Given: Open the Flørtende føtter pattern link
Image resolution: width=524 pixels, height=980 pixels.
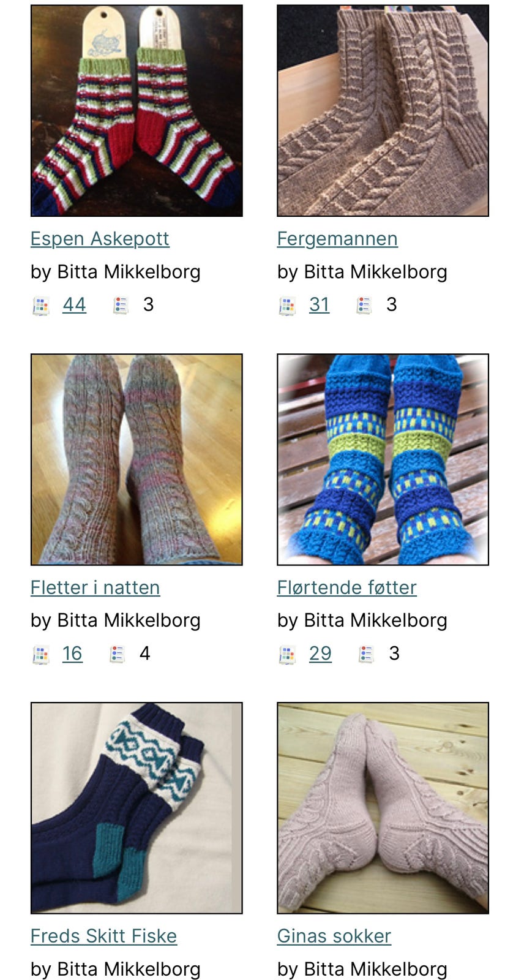Looking at the screenshot, I should (x=346, y=588).
